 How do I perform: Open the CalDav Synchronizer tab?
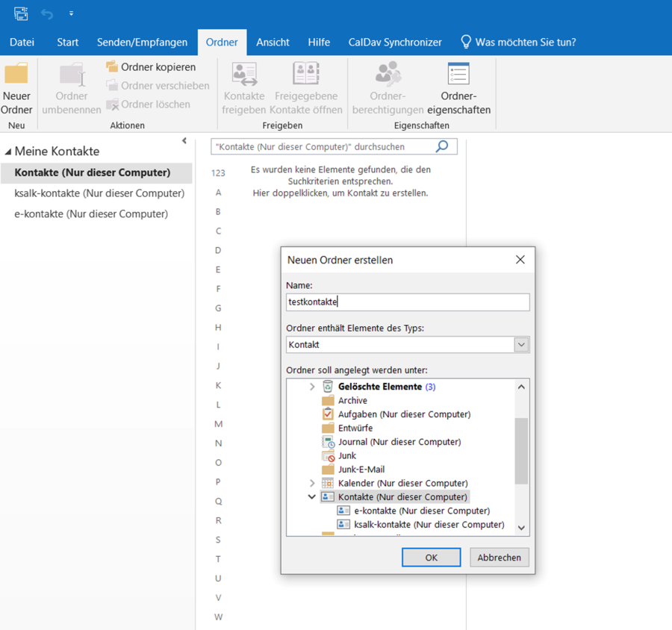click(394, 42)
